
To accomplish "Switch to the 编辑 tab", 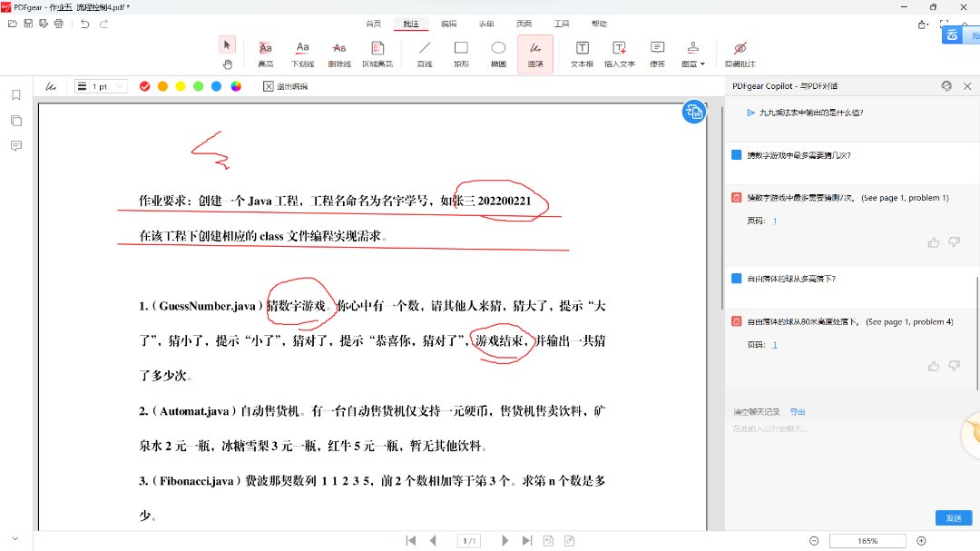I will [x=448, y=24].
